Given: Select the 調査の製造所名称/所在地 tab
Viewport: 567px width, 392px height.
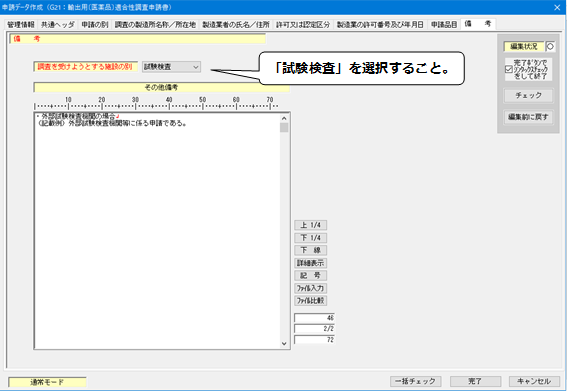Looking at the screenshot, I should [155, 24].
